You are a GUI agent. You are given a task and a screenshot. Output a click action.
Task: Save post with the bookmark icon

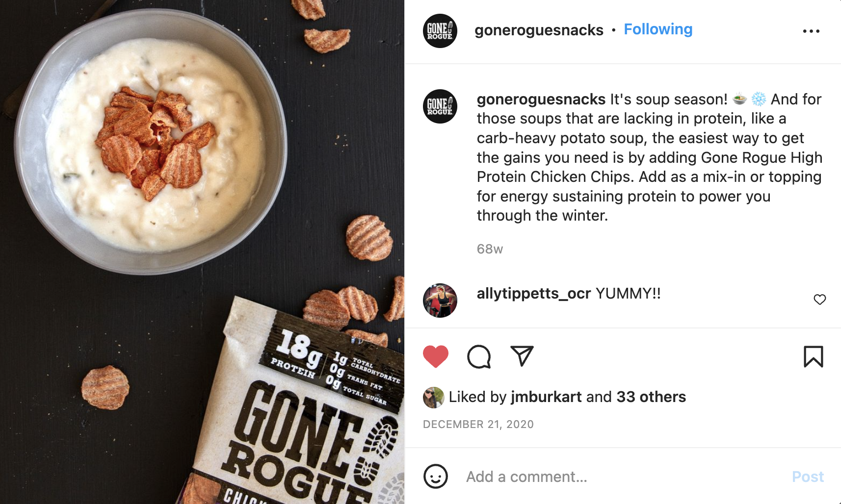(813, 356)
